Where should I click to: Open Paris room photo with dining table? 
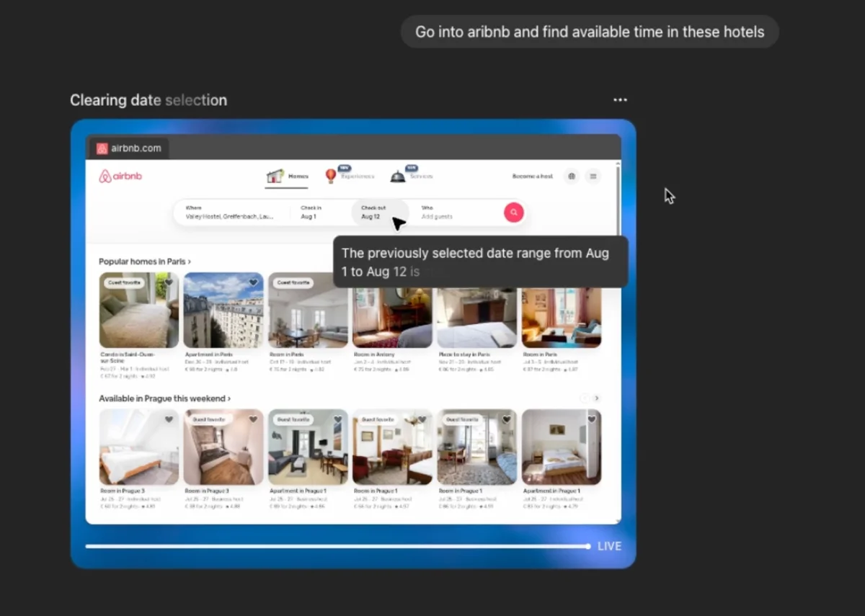click(x=308, y=310)
